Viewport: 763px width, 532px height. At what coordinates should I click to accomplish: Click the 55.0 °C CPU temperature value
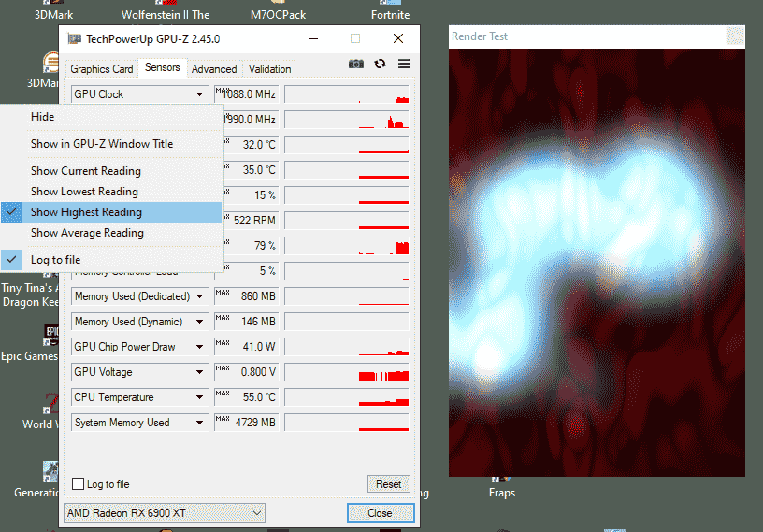[246, 397]
